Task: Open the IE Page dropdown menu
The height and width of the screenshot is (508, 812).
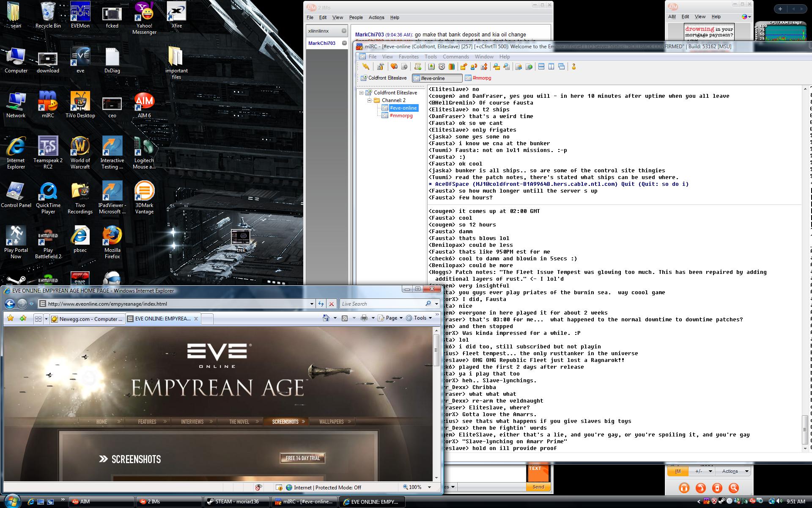Action: pos(391,318)
